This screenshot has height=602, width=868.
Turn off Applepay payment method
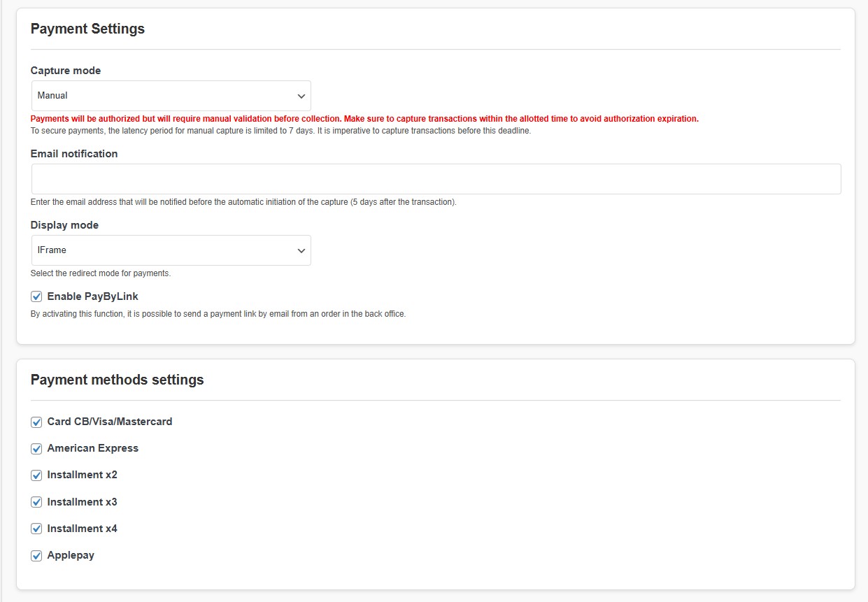click(x=36, y=554)
